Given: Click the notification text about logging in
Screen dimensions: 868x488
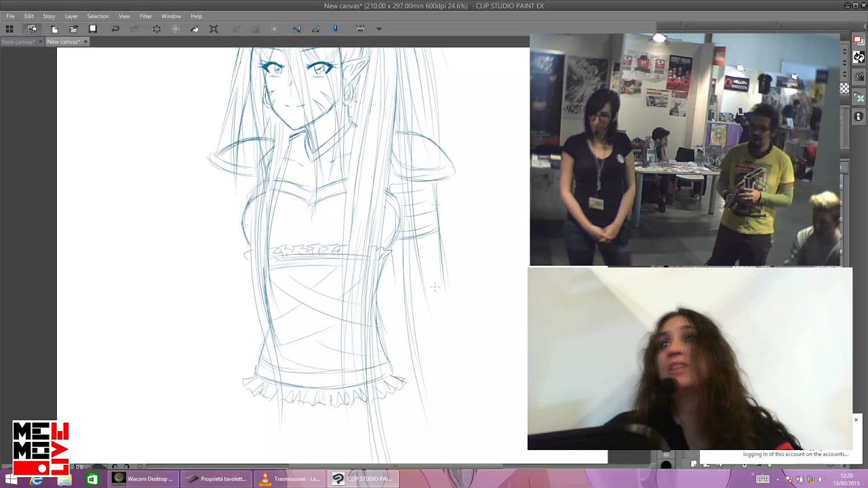Looking at the screenshot, I should (x=795, y=454).
